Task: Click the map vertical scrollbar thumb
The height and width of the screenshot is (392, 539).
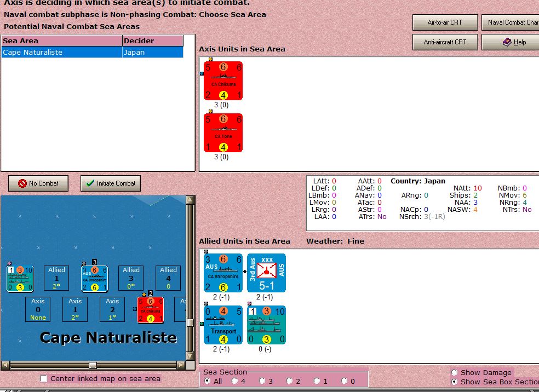Action: [x=191, y=322]
